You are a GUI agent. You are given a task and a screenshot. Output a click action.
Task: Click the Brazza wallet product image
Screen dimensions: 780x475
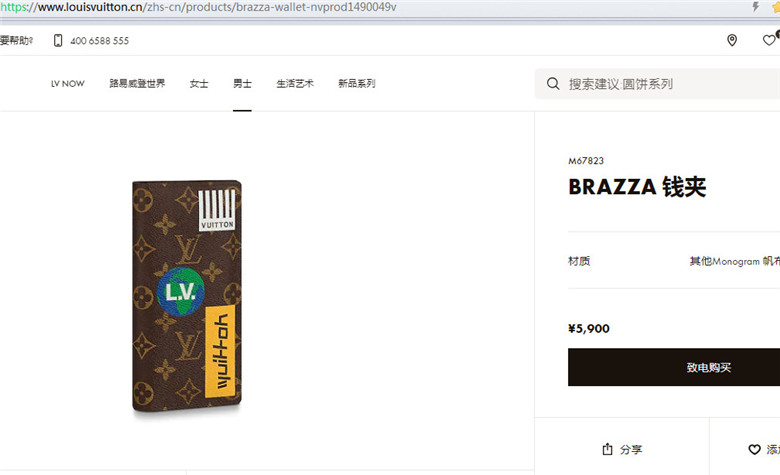click(187, 296)
